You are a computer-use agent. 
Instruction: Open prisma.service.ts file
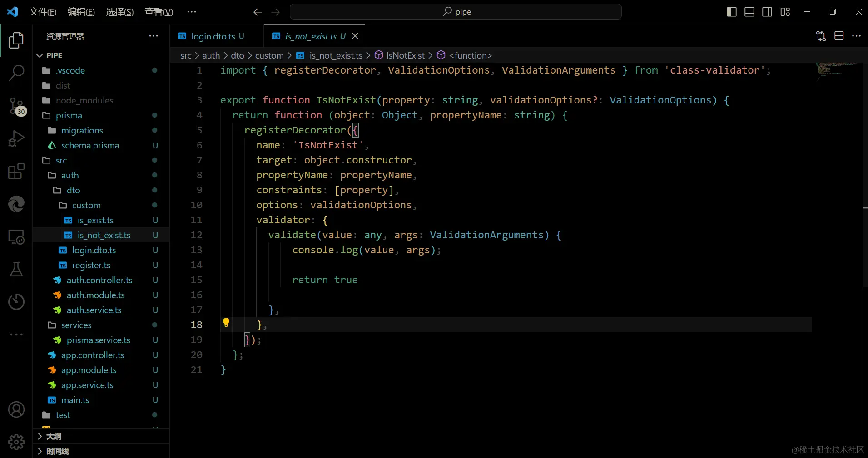point(101,340)
